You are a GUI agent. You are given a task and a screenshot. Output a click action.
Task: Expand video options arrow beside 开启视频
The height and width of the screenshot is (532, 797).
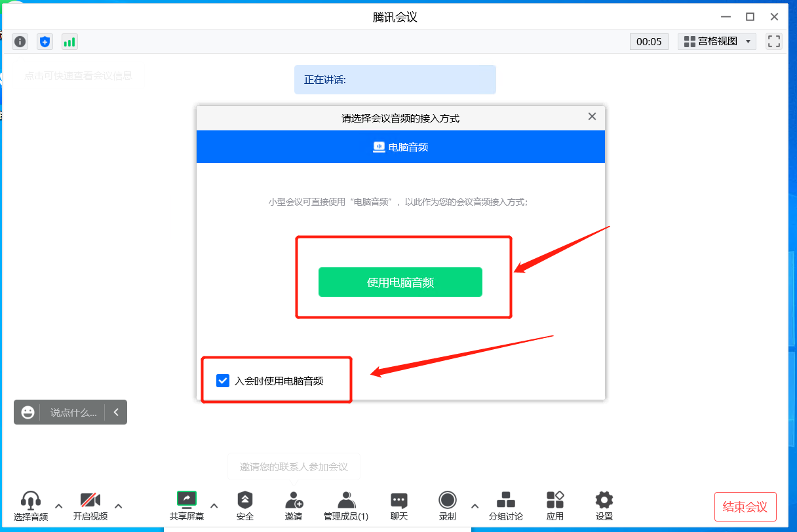[x=119, y=506]
